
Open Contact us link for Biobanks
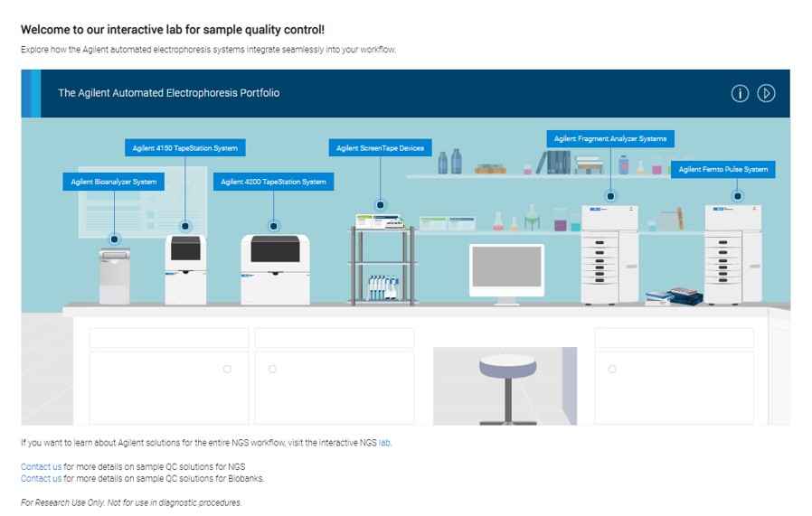click(x=41, y=478)
